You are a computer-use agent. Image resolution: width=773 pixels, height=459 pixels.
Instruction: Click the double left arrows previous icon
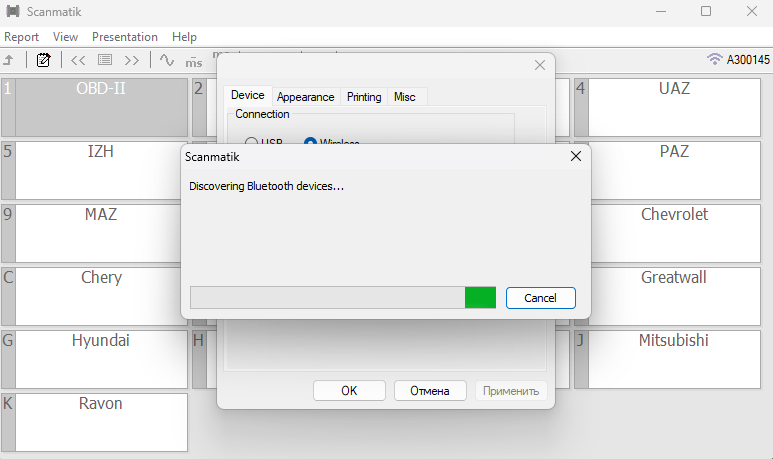[78, 60]
